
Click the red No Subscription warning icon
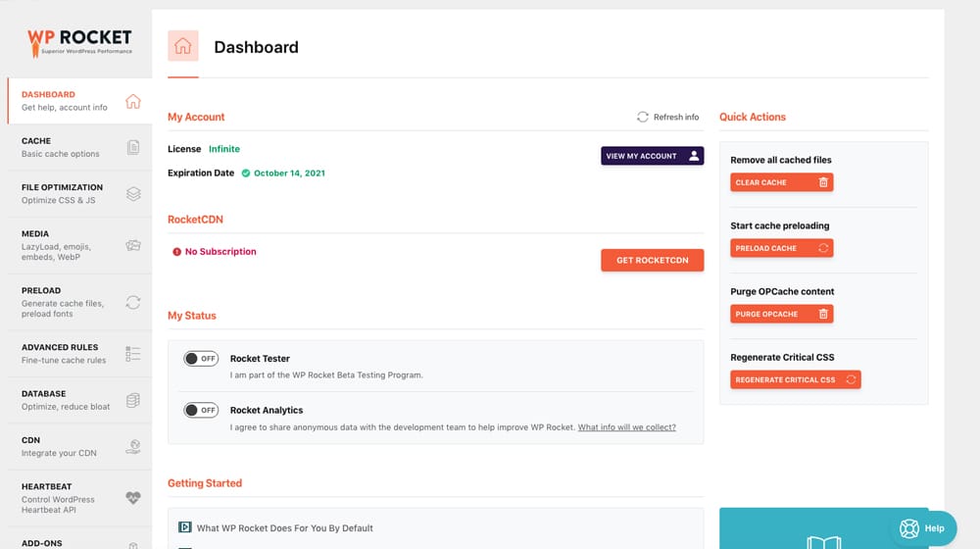pos(176,252)
